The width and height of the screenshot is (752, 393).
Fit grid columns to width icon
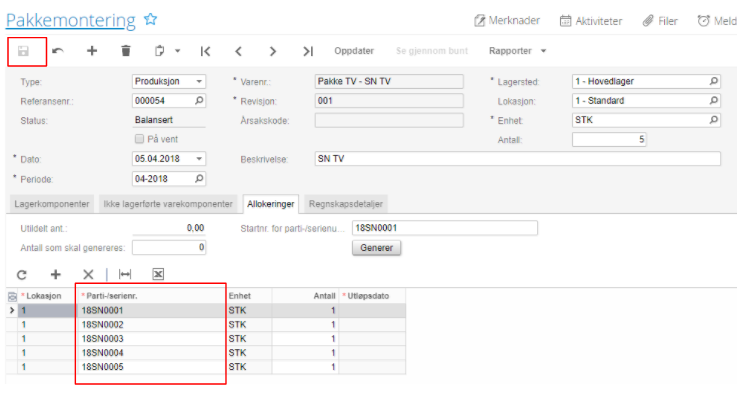[x=125, y=274]
